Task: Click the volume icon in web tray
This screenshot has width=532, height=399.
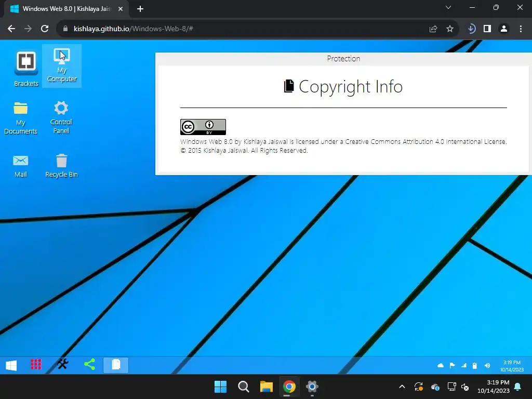Action: (487, 365)
